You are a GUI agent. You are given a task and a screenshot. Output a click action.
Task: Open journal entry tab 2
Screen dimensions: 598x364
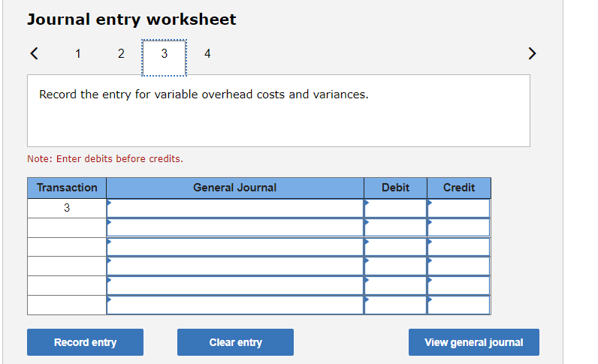click(121, 53)
